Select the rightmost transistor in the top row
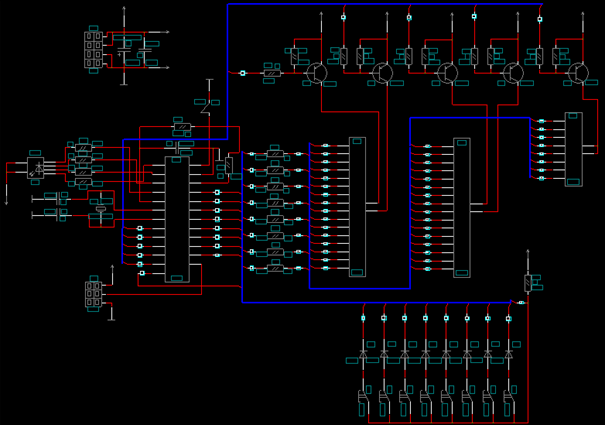 pos(577,72)
